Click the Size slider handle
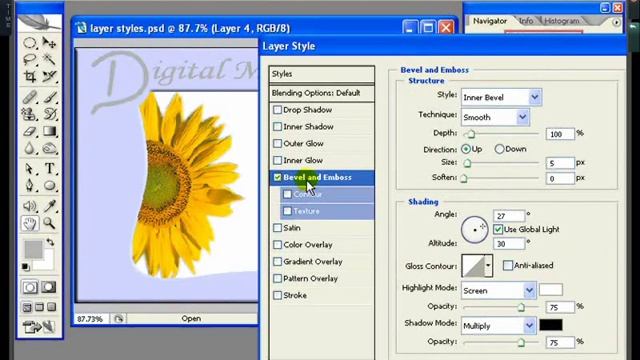 pyautogui.click(x=467, y=163)
